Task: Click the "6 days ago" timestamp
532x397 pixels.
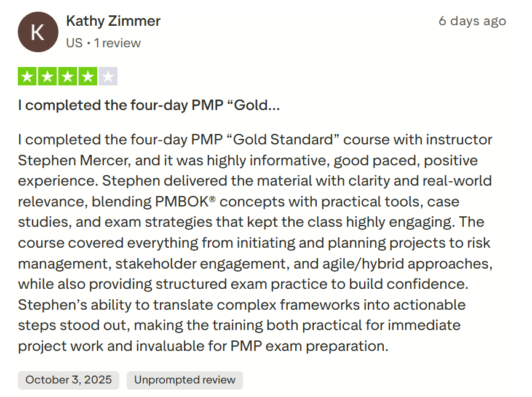Action: coord(472,21)
